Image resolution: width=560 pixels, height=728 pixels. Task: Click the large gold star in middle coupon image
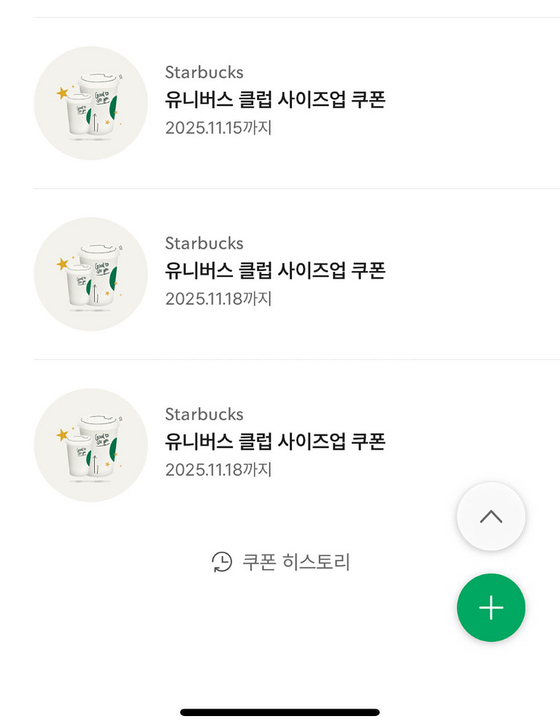(63, 264)
